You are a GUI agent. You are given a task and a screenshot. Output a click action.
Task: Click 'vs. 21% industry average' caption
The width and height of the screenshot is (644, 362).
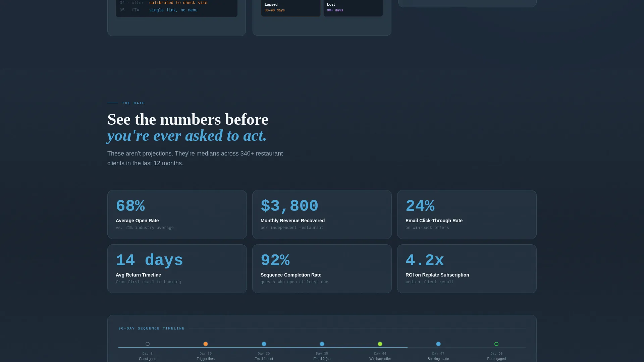(145, 228)
